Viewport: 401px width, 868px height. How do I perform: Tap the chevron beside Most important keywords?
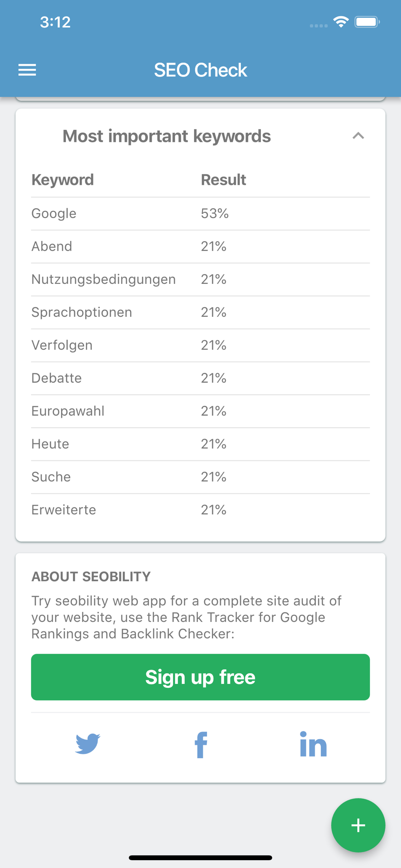pos(358,135)
